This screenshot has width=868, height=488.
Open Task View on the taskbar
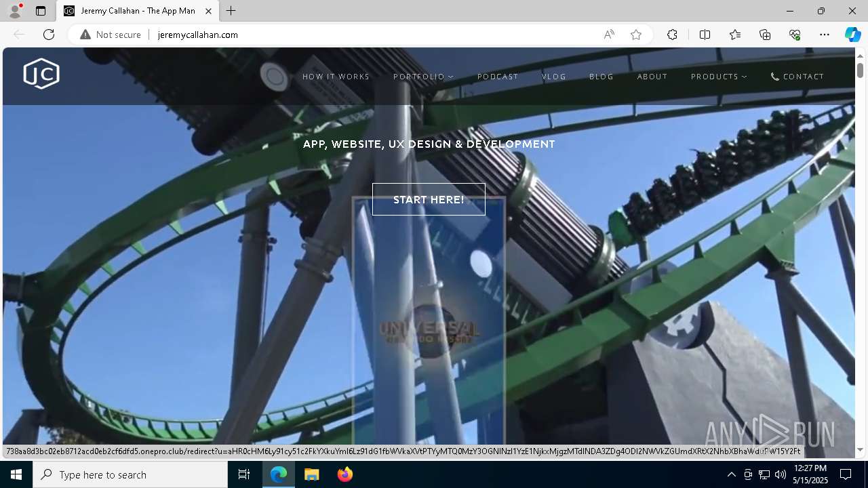click(244, 474)
